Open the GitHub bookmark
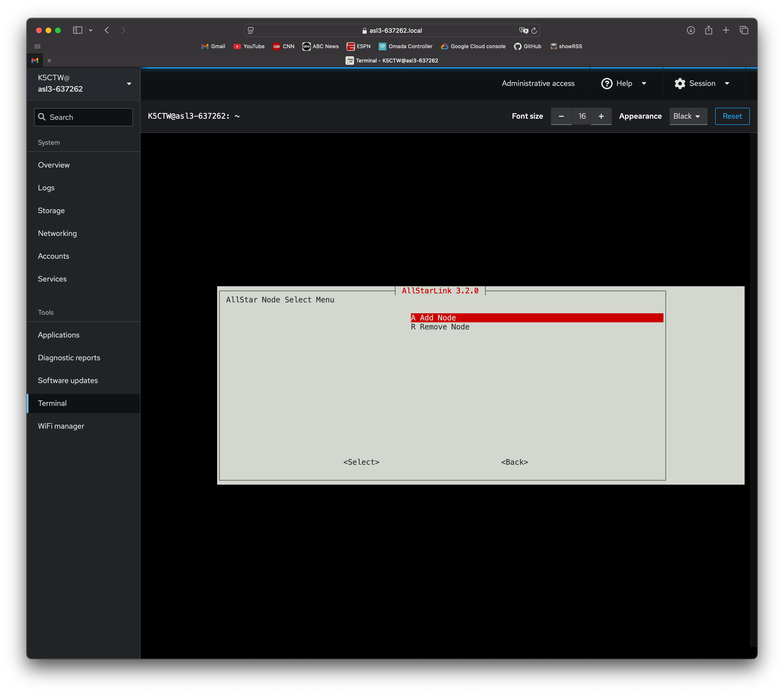This screenshot has width=784, height=694. (x=527, y=47)
